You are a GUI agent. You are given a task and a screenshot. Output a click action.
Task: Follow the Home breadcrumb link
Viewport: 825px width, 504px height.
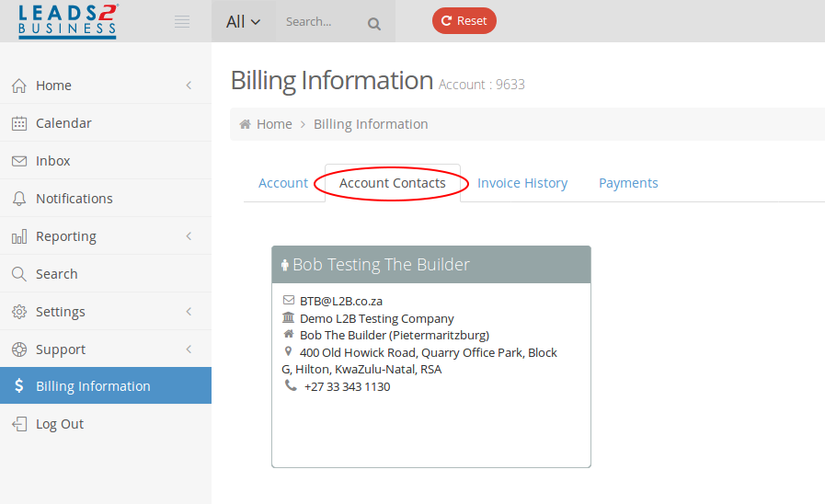pyautogui.click(x=274, y=124)
